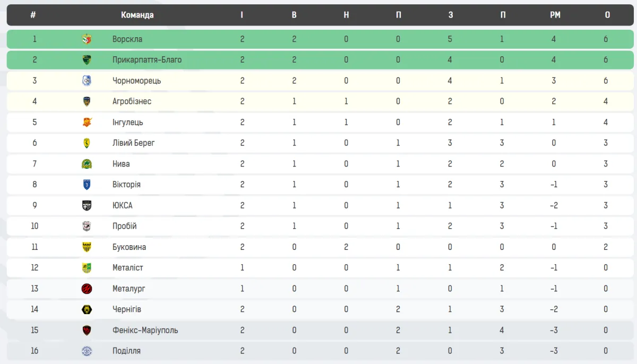Click the ЮКСА club badge

(x=87, y=205)
